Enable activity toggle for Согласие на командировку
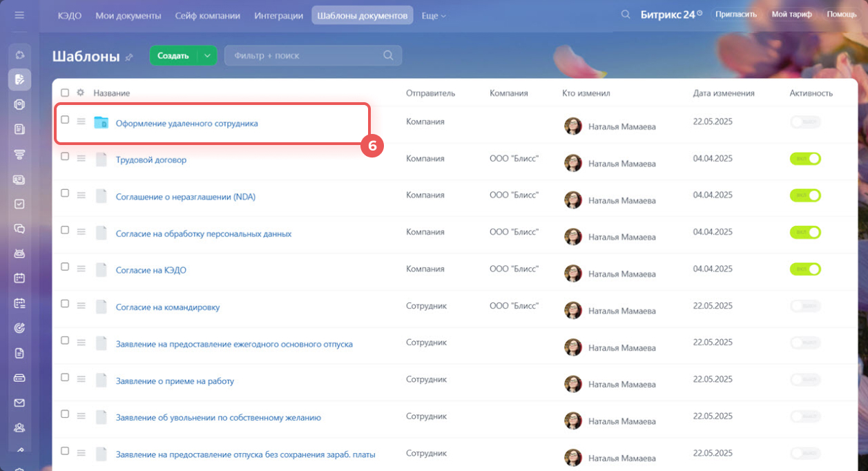The image size is (868, 471). (805, 305)
